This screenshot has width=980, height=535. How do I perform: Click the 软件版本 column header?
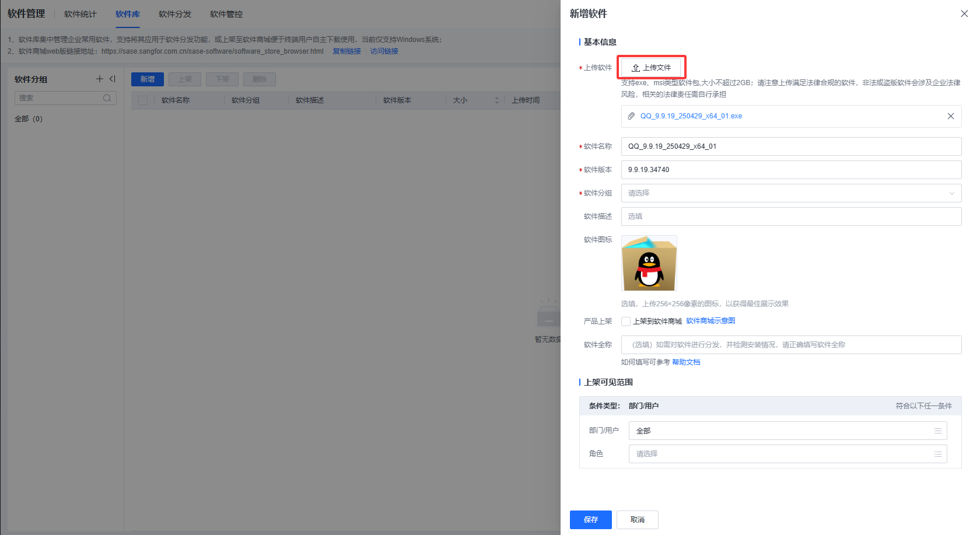397,100
